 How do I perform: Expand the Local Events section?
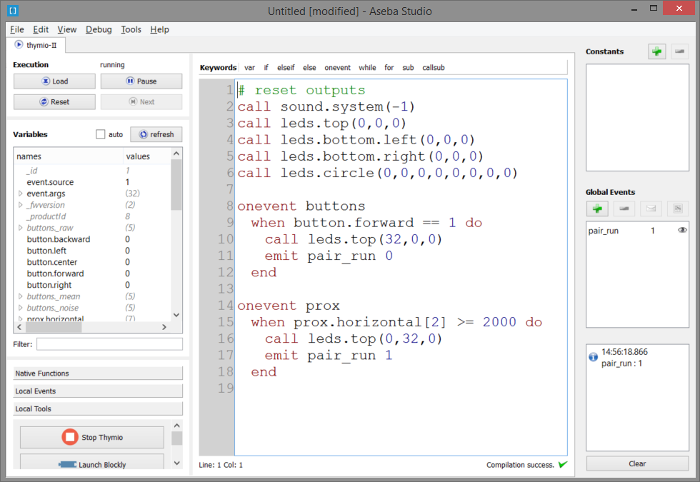click(97, 391)
